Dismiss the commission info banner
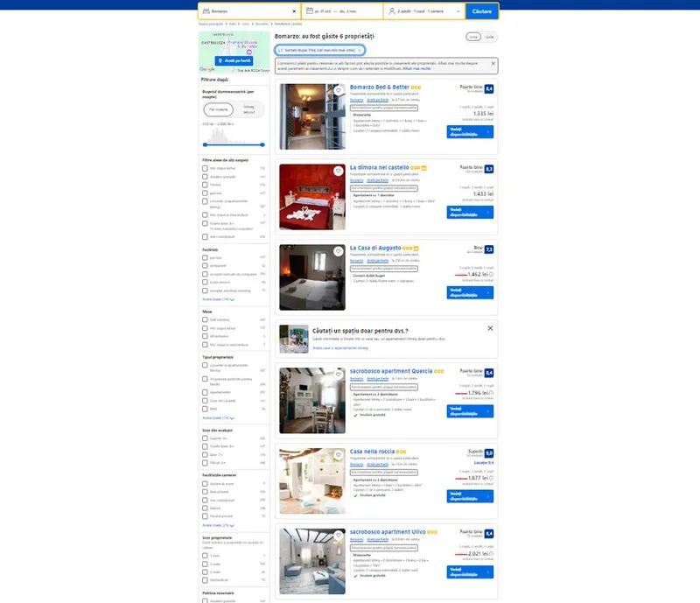This screenshot has width=700, height=603. coord(493,63)
